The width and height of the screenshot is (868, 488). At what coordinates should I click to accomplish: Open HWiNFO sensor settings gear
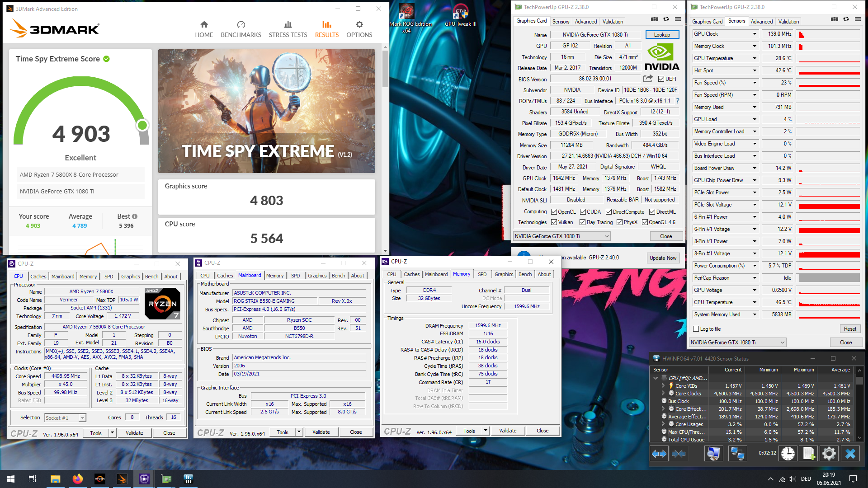(829, 454)
